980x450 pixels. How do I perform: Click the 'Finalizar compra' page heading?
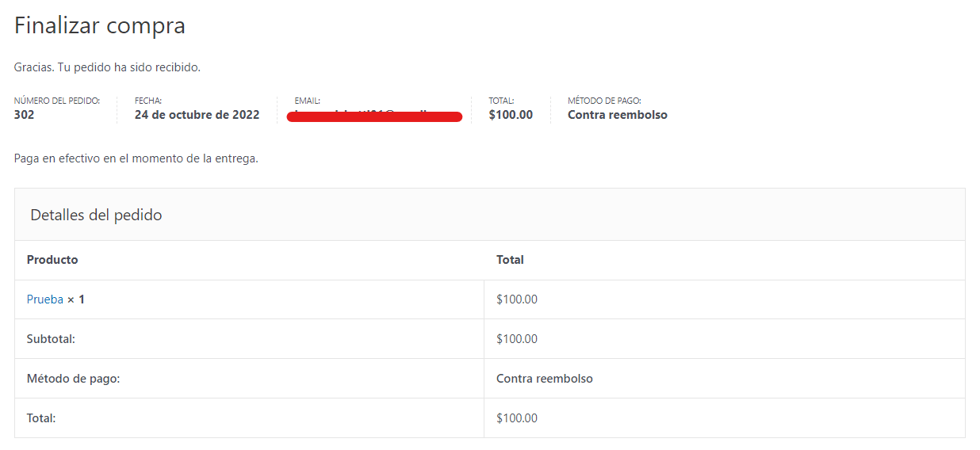pos(100,25)
